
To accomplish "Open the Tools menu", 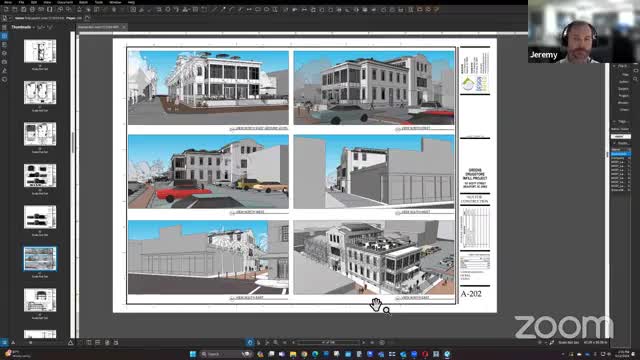I will coord(99,2).
